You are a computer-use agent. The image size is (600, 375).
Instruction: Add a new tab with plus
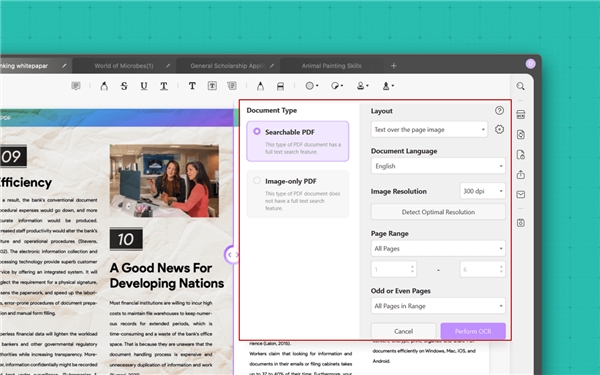[393, 66]
